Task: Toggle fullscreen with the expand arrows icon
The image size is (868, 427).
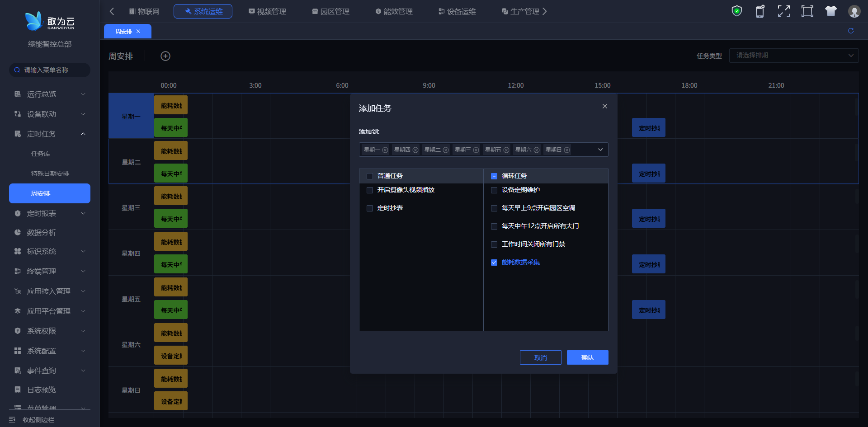Action: point(783,11)
